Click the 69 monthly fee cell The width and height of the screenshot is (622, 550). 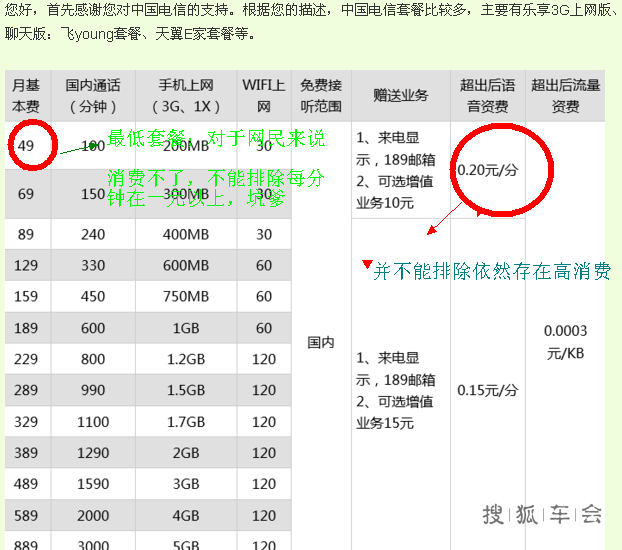[x=28, y=194]
